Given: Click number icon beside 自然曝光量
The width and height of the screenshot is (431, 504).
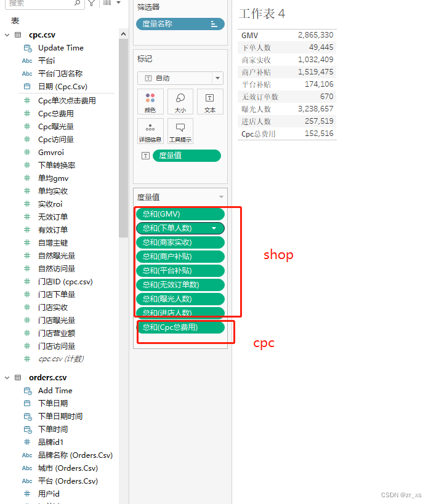Looking at the screenshot, I should 27,255.
